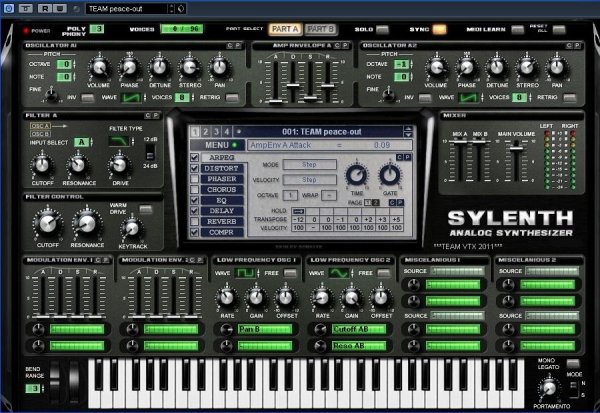Click the Oscillator A1 Stereo knob
The width and height of the screenshot is (600, 413).
[x=190, y=68]
